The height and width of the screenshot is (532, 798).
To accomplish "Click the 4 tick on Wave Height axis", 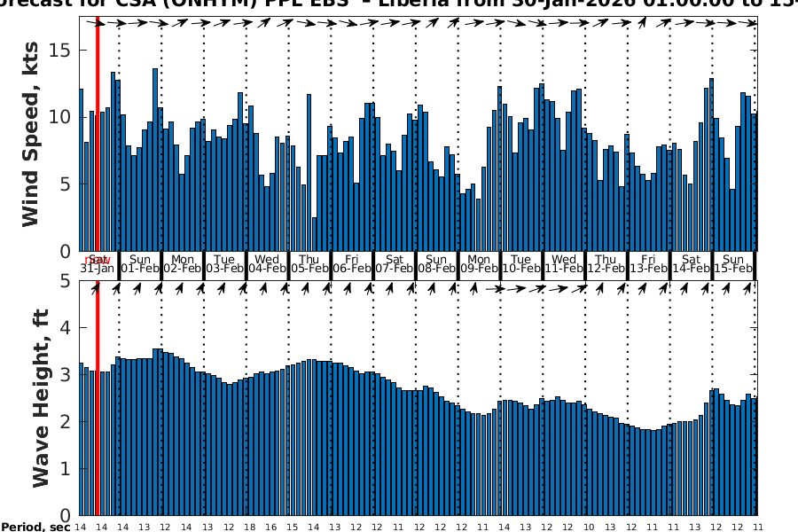I will pyautogui.click(x=64, y=328).
